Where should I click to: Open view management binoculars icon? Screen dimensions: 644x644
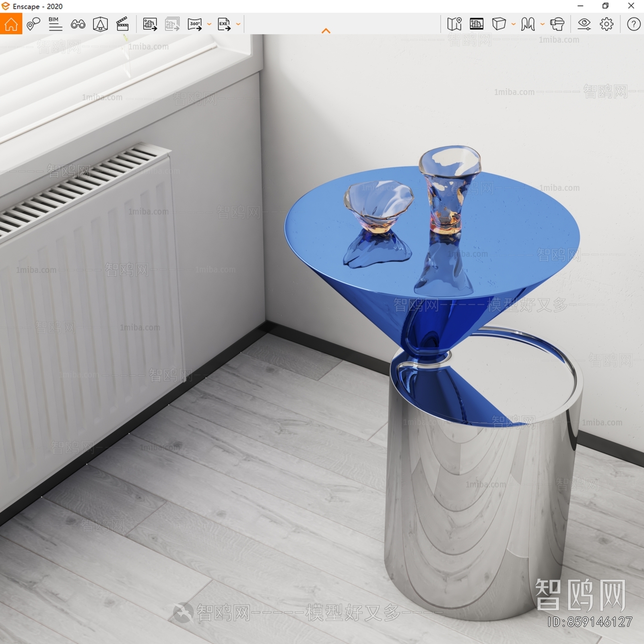click(x=78, y=24)
